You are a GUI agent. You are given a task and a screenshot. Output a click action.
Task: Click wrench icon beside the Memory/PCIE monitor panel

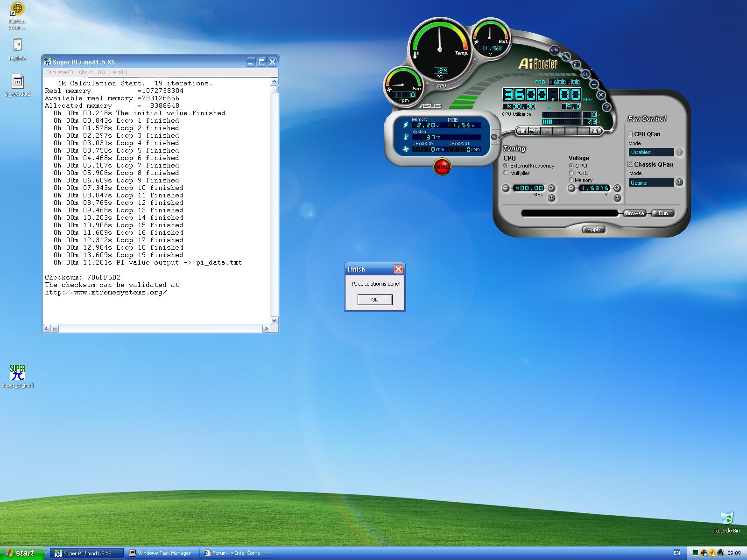[x=494, y=137]
